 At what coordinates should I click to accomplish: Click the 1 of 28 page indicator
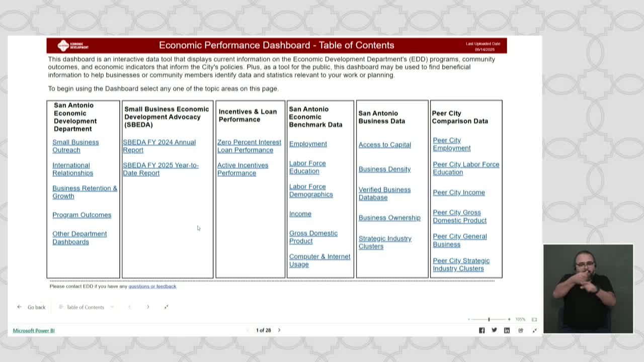tap(264, 330)
